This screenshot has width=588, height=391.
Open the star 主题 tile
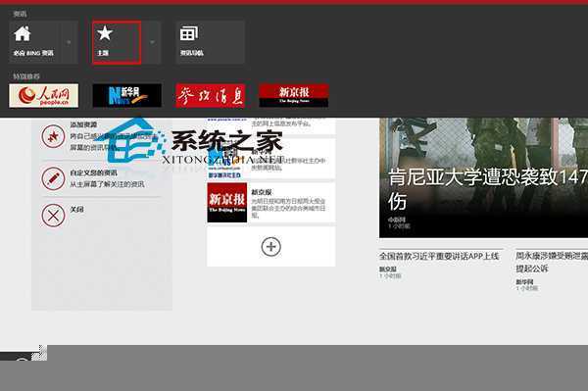pos(117,42)
